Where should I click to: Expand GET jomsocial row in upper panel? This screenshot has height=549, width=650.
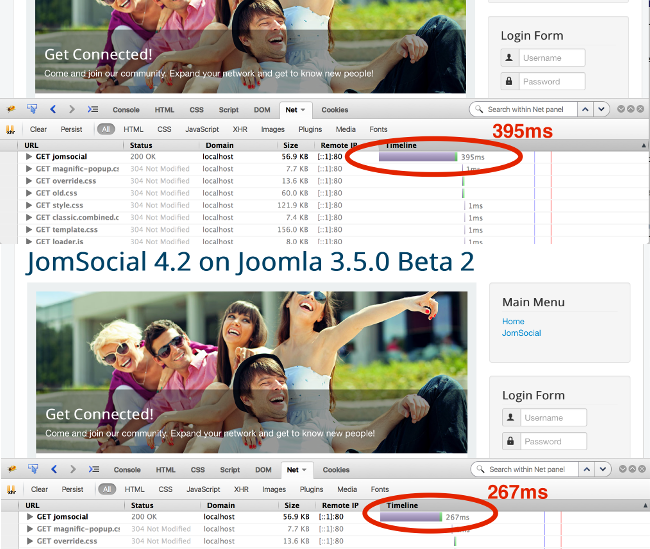point(29,156)
